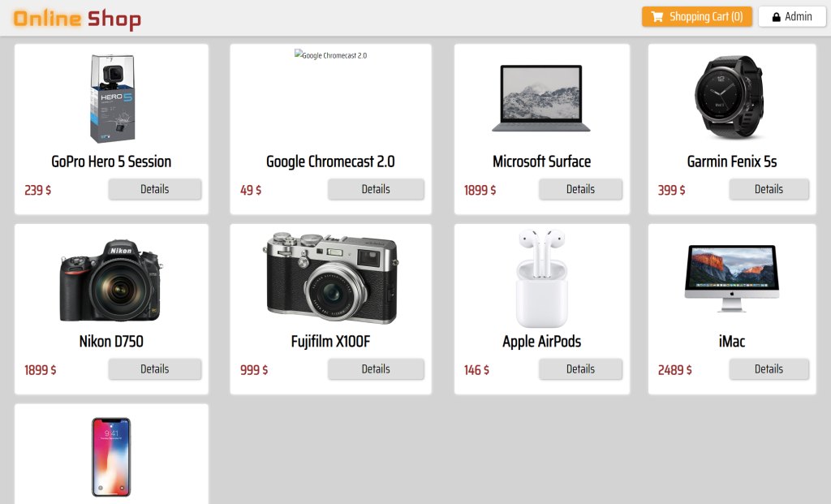View Details for GoPro Hero 5 Session
The width and height of the screenshot is (831, 504).
pos(154,189)
